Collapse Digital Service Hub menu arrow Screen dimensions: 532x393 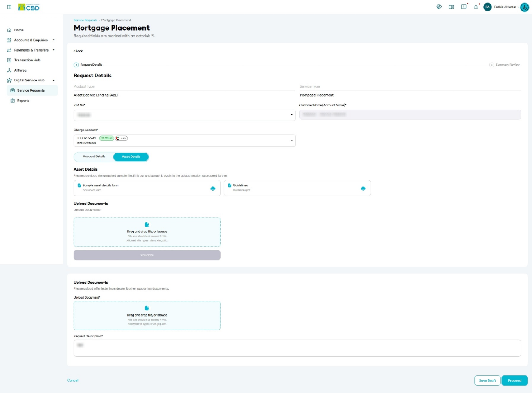click(54, 80)
